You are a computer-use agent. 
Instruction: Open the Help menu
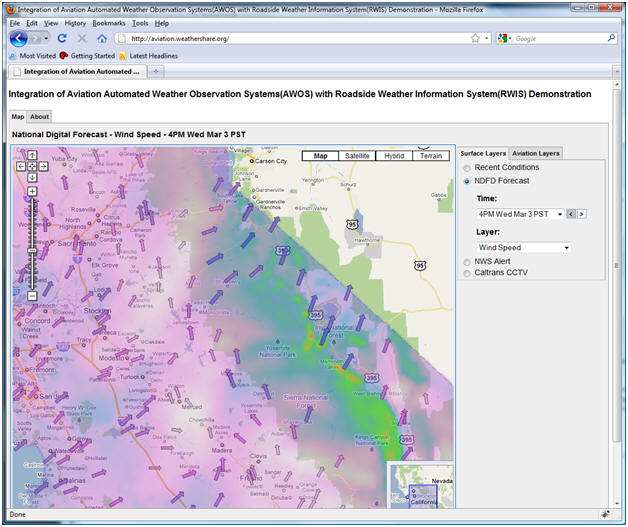pyautogui.click(x=162, y=23)
